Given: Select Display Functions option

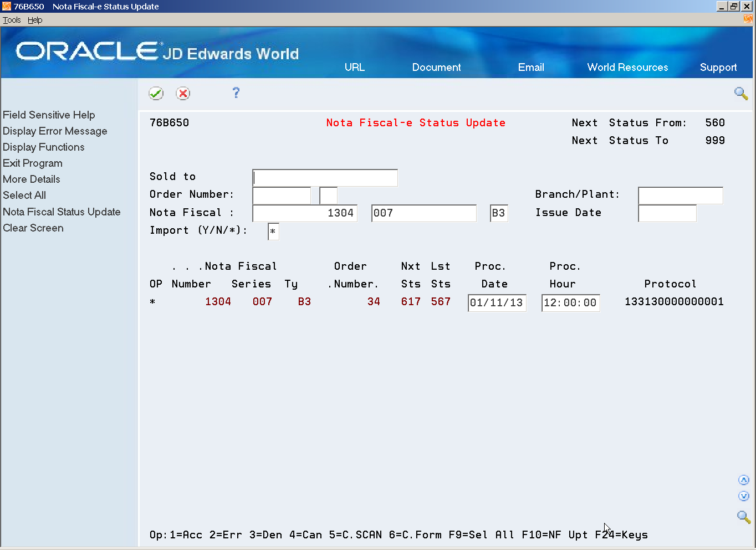Looking at the screenshot, I should (44, 147).
